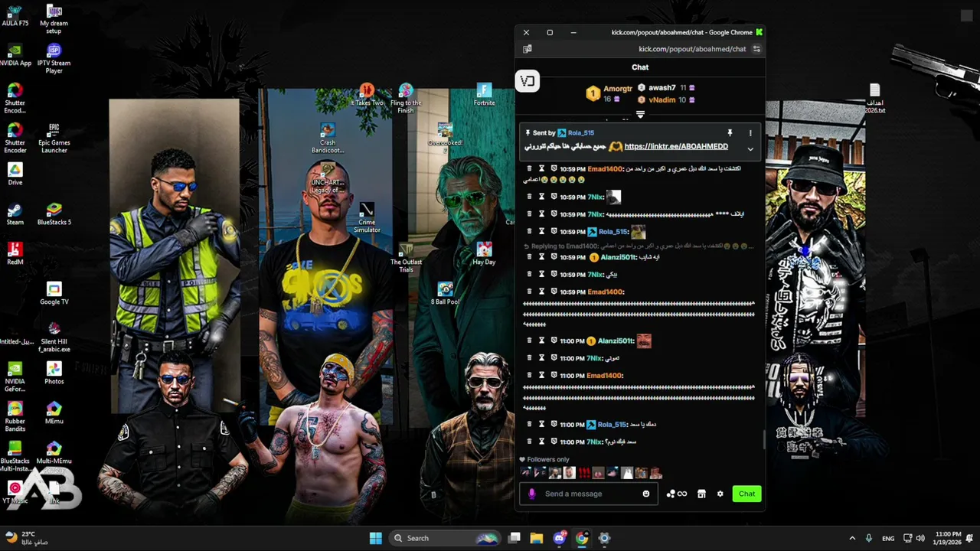This screenshot has height=551, width=980.
Task: Click the ban shield icon on Rola_515's 11:00 PM message
Action: pos(554,424)
